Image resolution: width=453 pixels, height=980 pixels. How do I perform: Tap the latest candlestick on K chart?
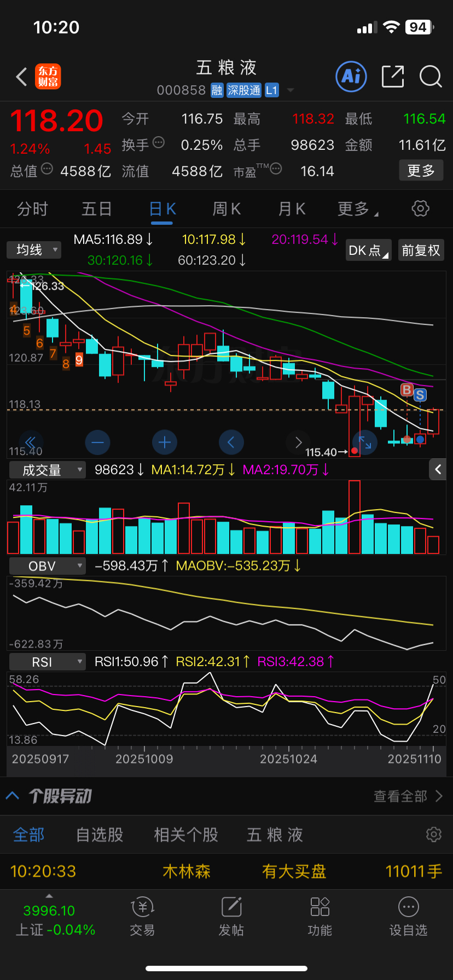(x=433, y=422)
